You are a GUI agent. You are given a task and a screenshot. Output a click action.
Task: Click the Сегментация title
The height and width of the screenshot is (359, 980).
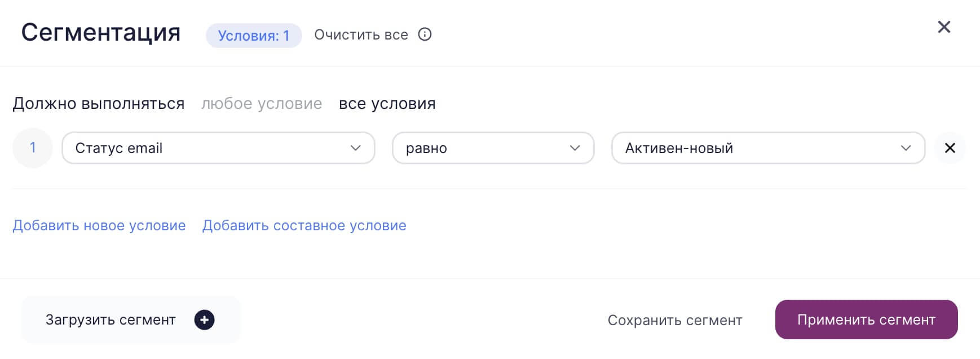pos(101,33)
